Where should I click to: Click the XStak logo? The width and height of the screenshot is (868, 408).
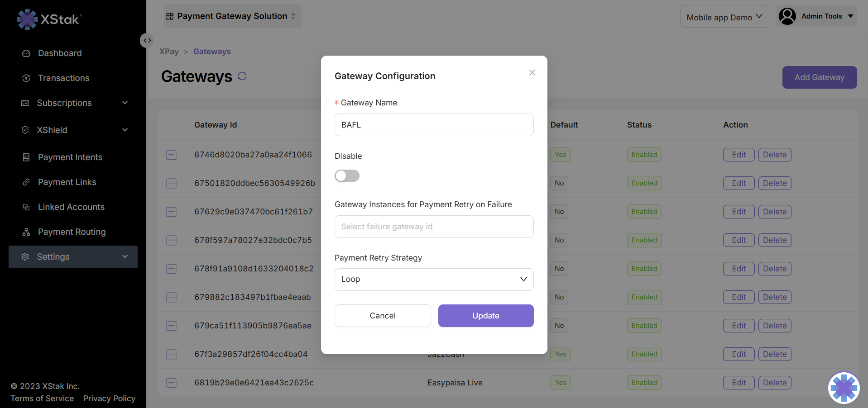coord(49,19)
